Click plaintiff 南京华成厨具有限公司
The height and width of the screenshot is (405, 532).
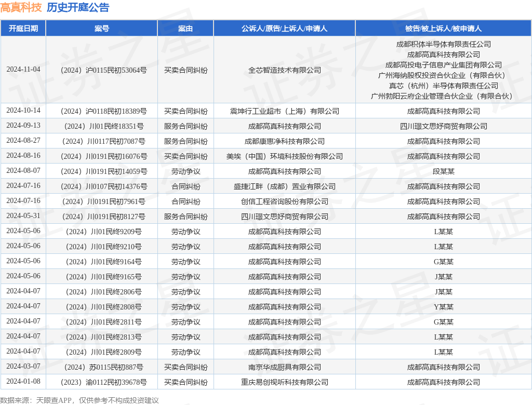[x=285, y=367]
